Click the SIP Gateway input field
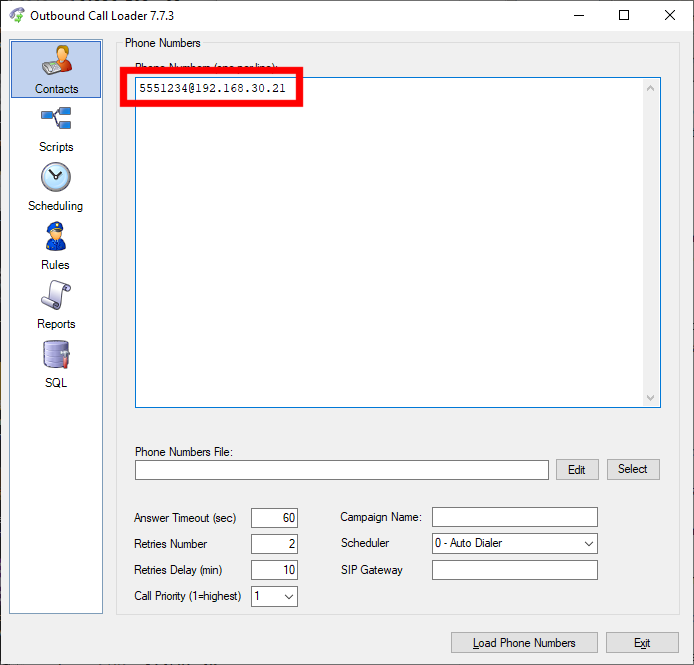694x665 pixels. tap(514, 570)
